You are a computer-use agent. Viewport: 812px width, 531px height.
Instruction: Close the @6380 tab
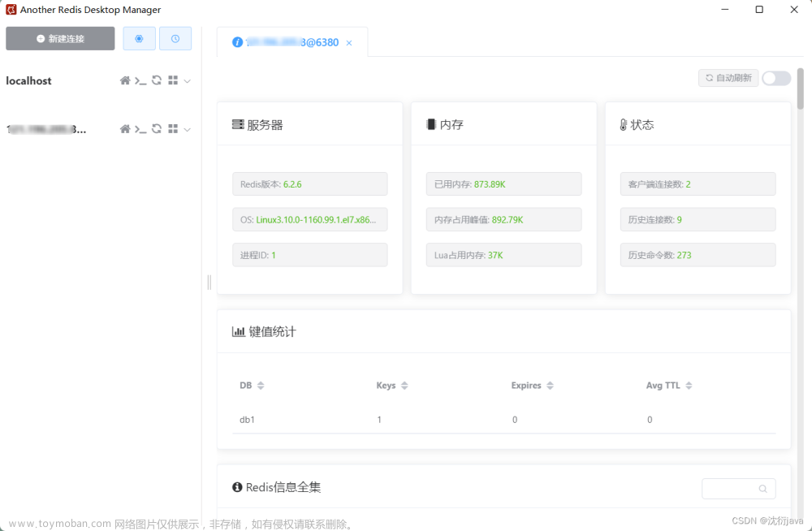point(349,43)
